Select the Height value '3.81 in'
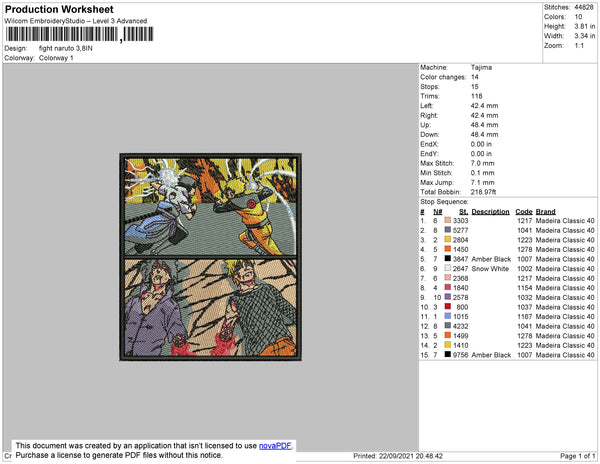Image resolution: width=600 pixels, height=464 pixels. (x=584, y=26)
